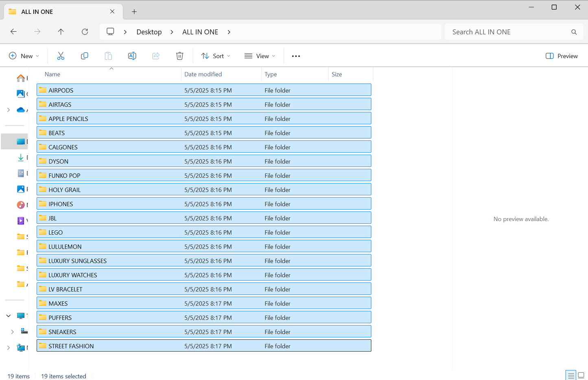
Task: Open the New dropdown menu
Action: (24, 56)
